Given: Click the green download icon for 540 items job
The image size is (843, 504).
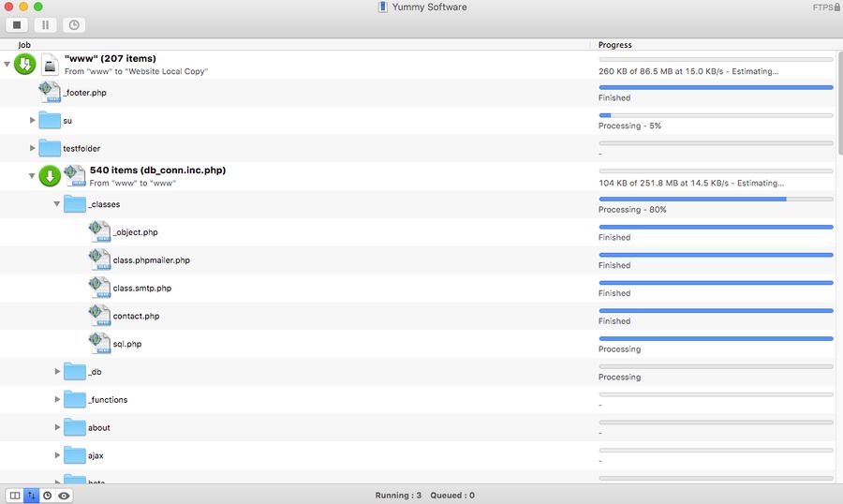Looking at the screenshot, I should [x=50, y=176].
